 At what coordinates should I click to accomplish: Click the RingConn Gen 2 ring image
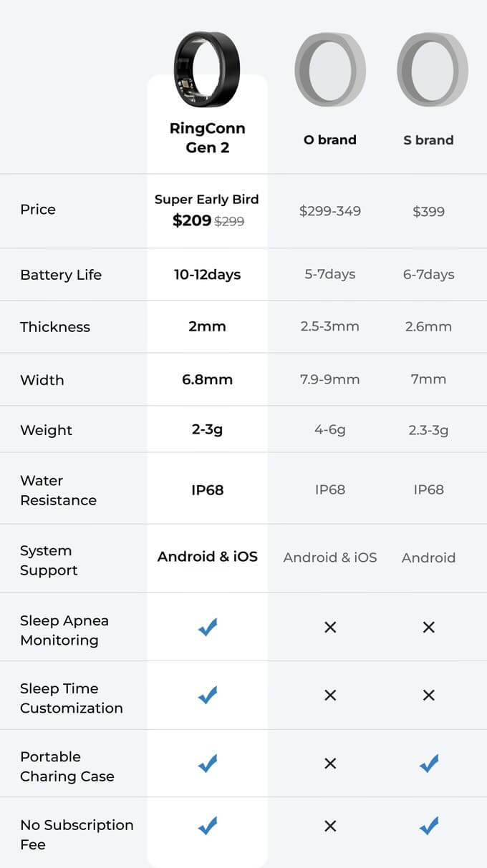207,69
